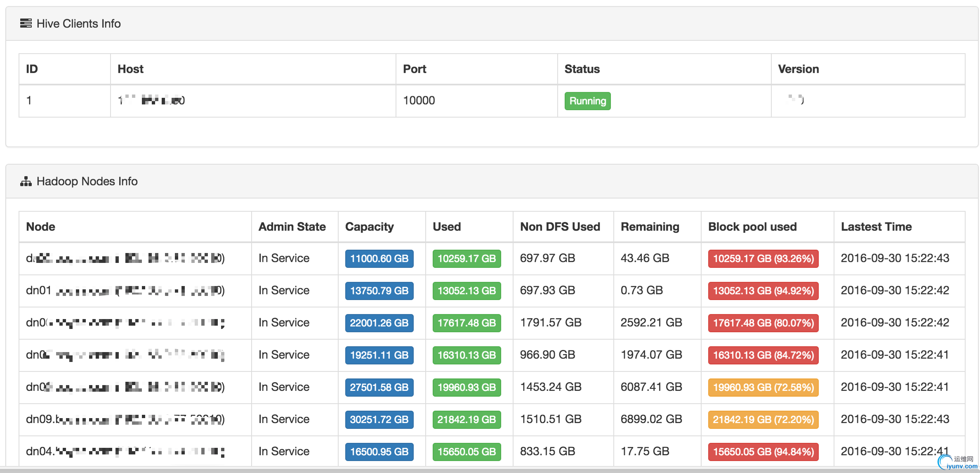Screen dimensions: 980x473
Task: Click the Hive Clients Info list icon
Action: tap(26, 23)
